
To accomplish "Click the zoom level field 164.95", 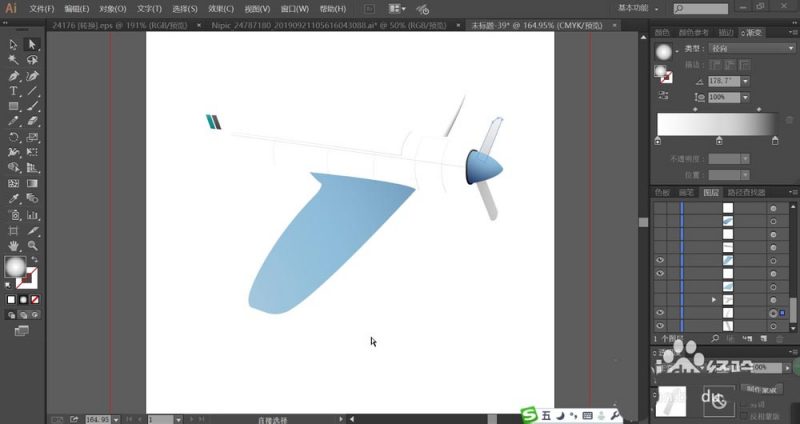I will (98, 419).
